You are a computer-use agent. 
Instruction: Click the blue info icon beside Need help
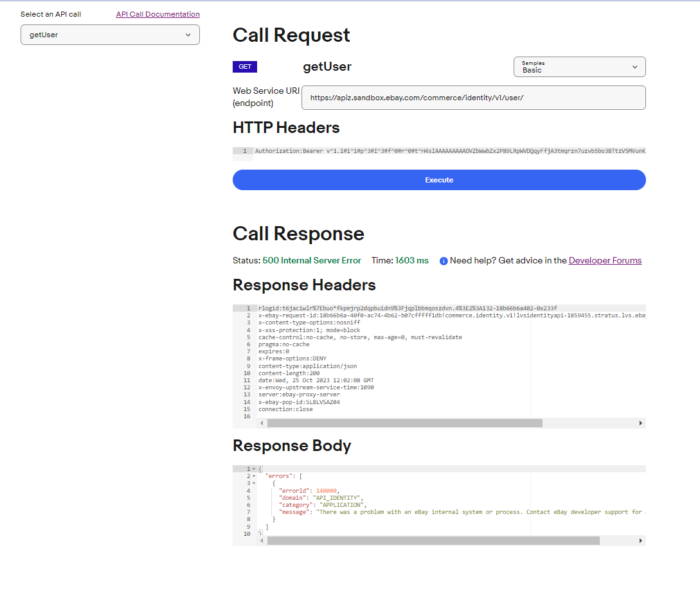point(444,261)
